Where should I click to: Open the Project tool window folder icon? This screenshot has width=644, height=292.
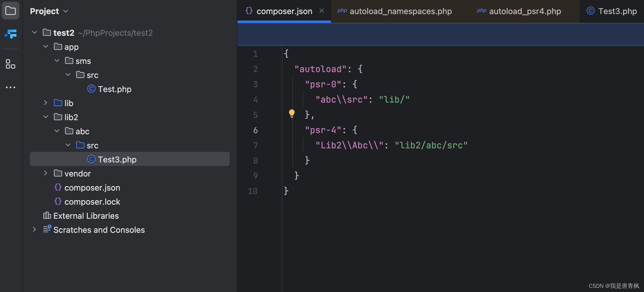[11, 11]
